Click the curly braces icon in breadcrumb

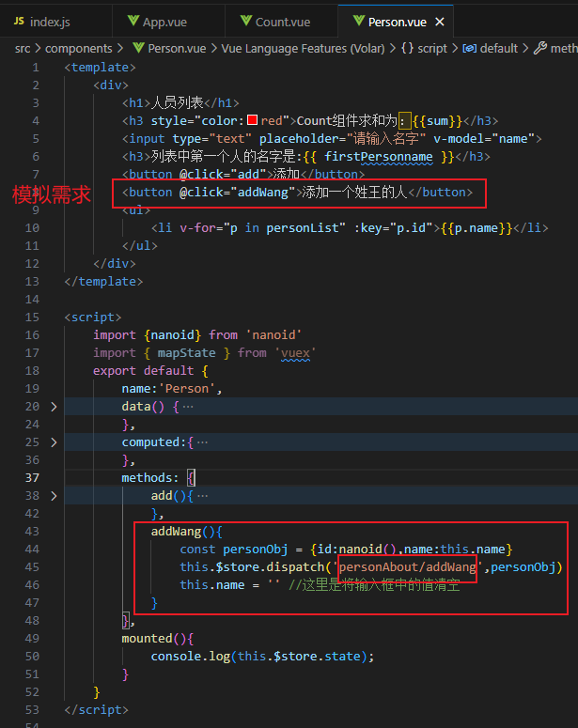click(x=407, y=48)
